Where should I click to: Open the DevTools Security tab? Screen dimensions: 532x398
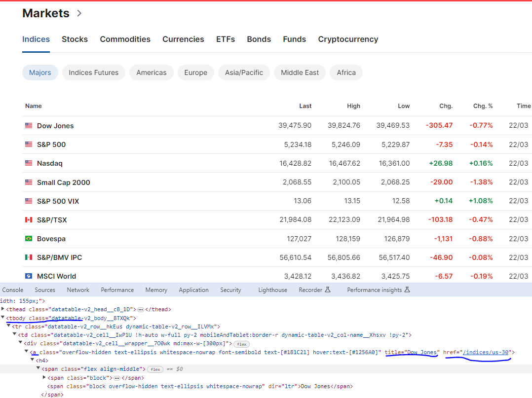[231, 290]
